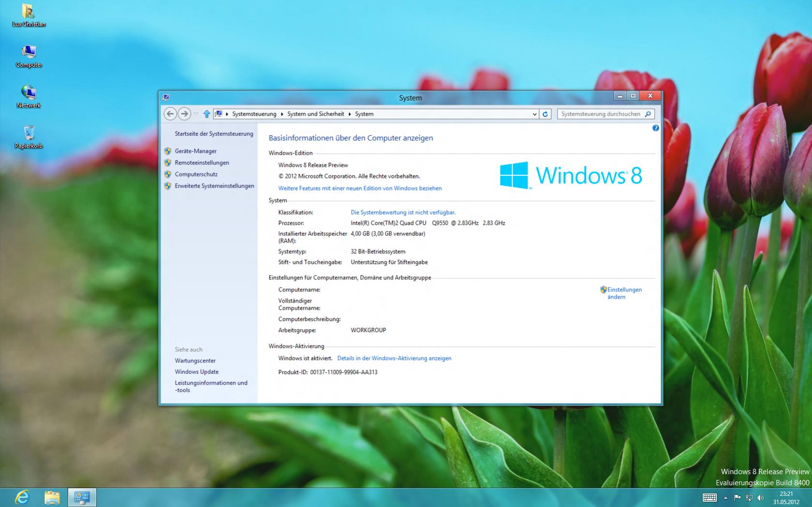The height and width of the screenshot is (507, 812).
Task: Select Systemsteuerung in the breadcrumb
Action: click(254, 114)
